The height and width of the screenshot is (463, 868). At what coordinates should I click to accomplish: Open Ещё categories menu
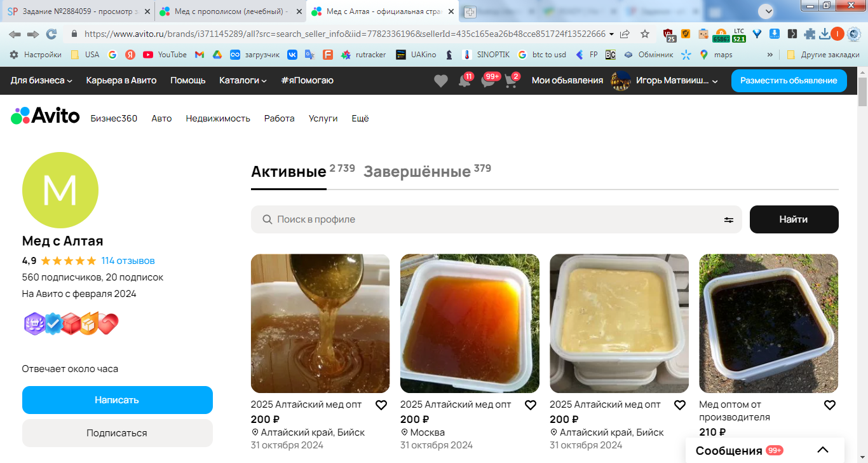coord(360,118)
